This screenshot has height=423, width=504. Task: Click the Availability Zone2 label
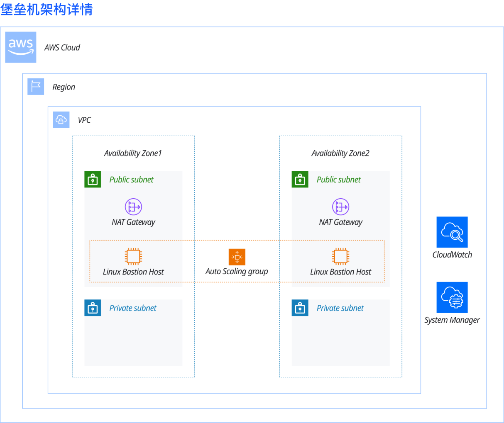pyautogui.click(x=340, y=153)
